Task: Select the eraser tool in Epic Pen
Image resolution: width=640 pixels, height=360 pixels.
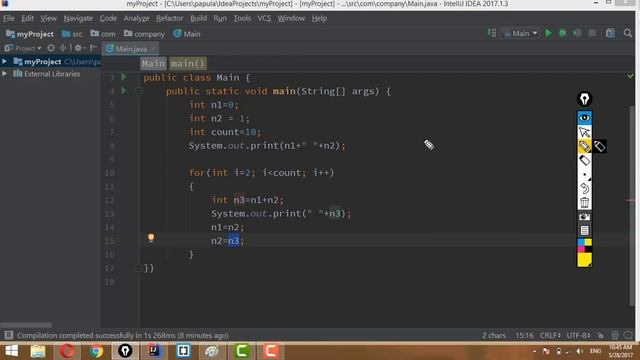Action: tap(584, 160)
